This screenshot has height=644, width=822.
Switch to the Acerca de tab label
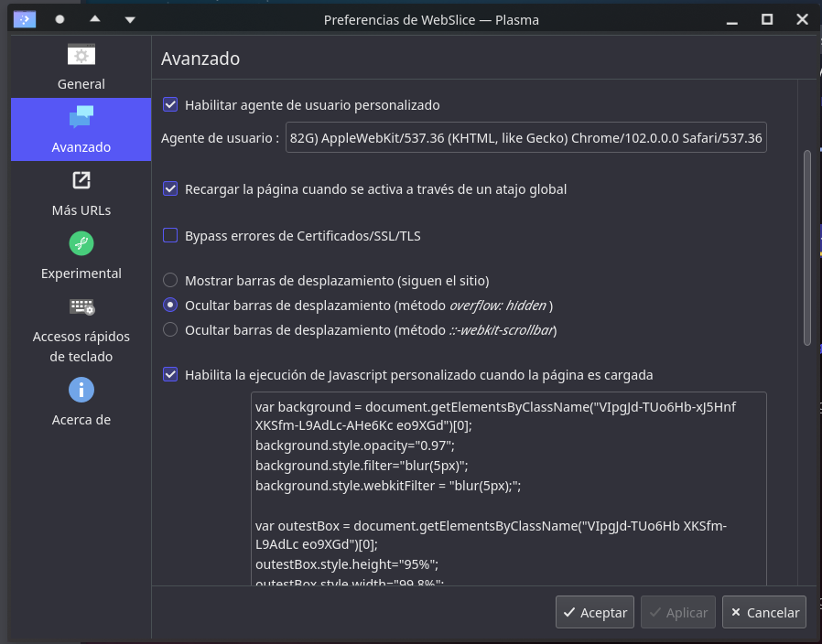click(x=81, y=420)
